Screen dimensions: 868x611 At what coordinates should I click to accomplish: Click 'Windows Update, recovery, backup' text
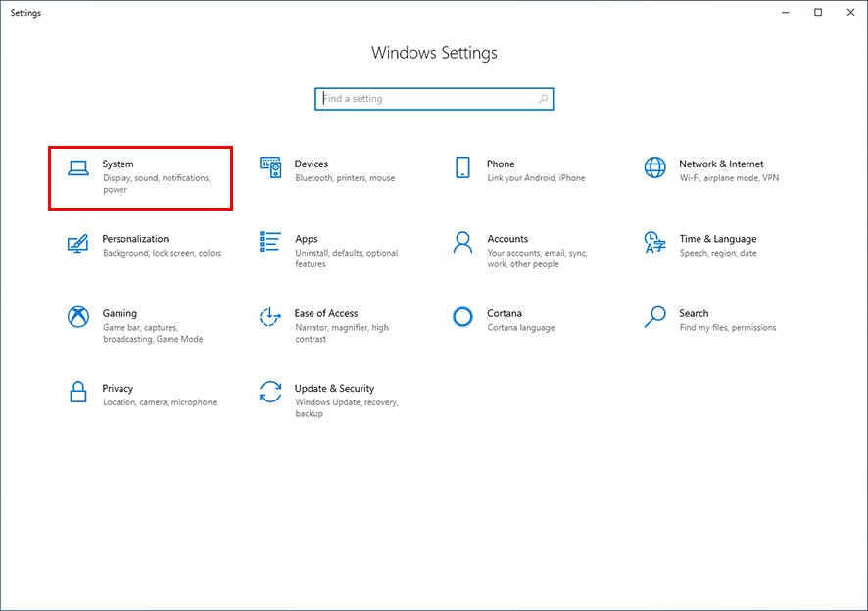(347, 408)
